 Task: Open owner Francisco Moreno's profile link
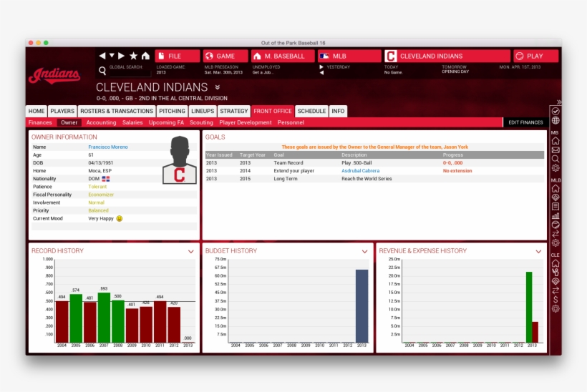(108, 147)
